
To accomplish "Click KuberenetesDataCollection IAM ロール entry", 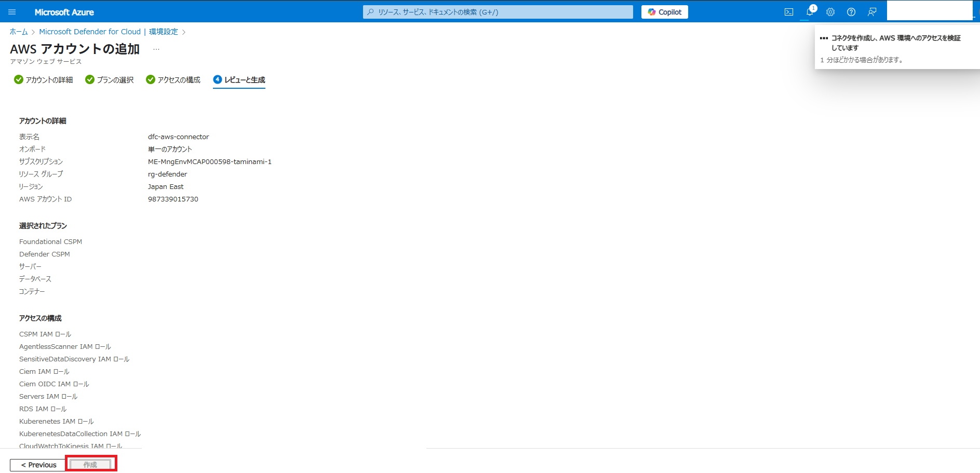I will click(80, 434).
